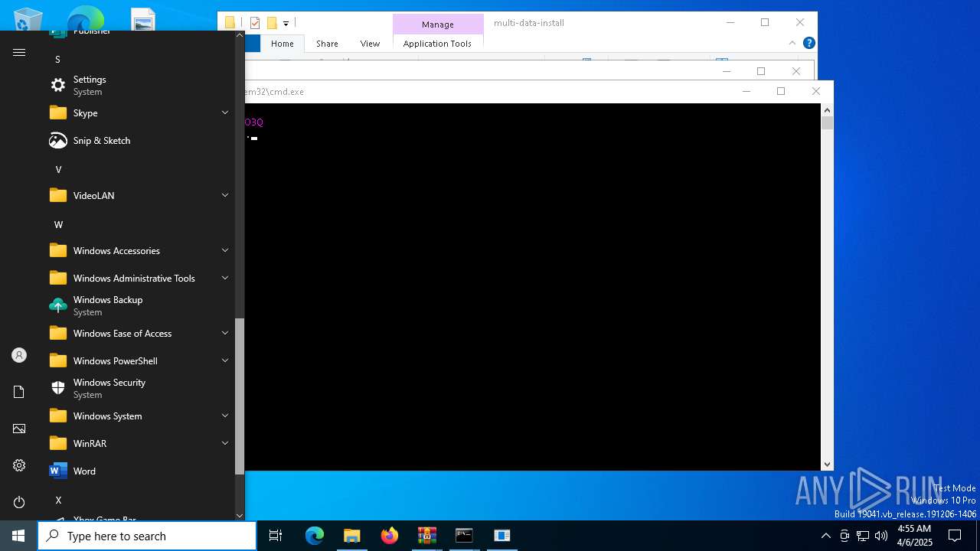This screenshot has width=980, height=551.
Task: Jump to letter V section header
Action: tap(58, 169)
